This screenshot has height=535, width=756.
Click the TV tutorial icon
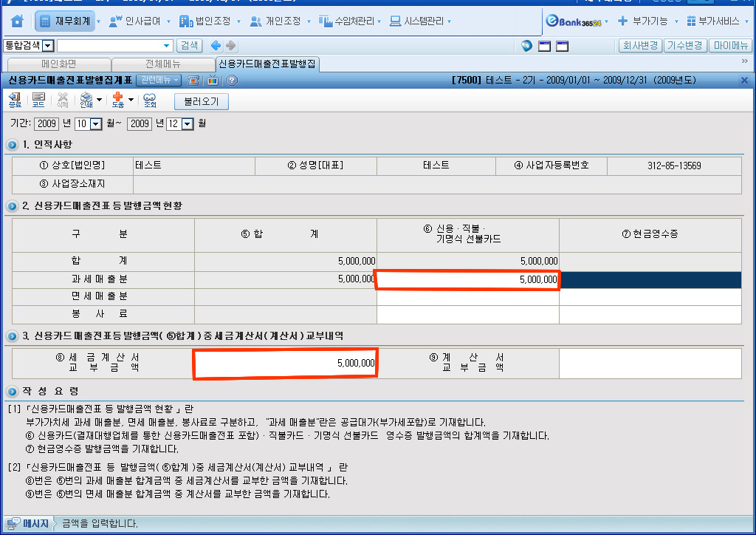(213, 80)
